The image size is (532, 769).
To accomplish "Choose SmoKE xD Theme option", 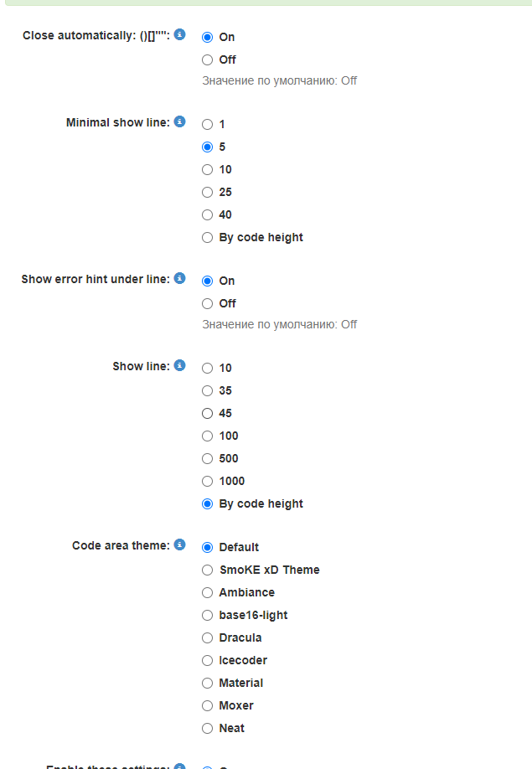I will [x=208, y=570].
